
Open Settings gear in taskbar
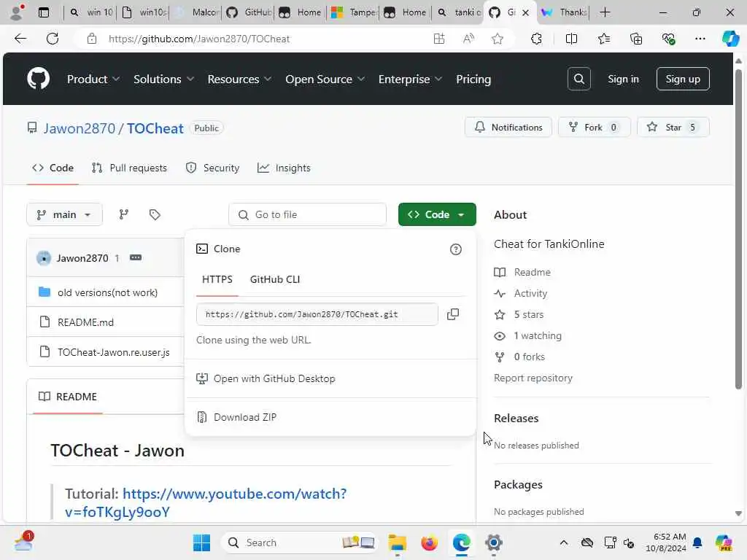(x=494, y=542)
